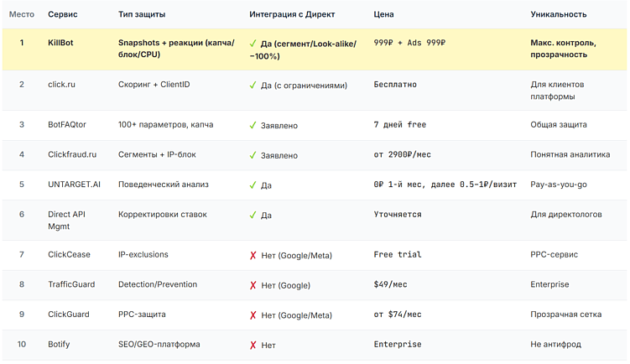Viewport: 630px width, 364px height.
Task: Select the click.ru service name
Action: (x=61, y=85)
